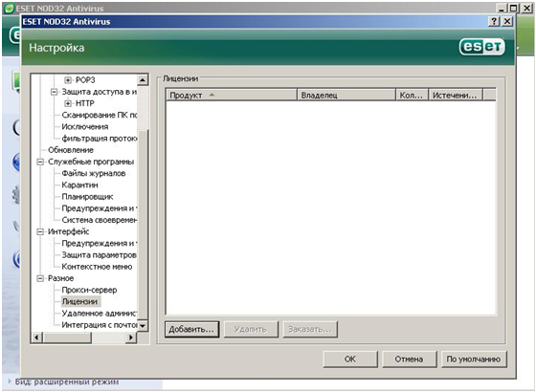
Task: Click Вид: расширенный режим in main window
Action: point(67,382)
